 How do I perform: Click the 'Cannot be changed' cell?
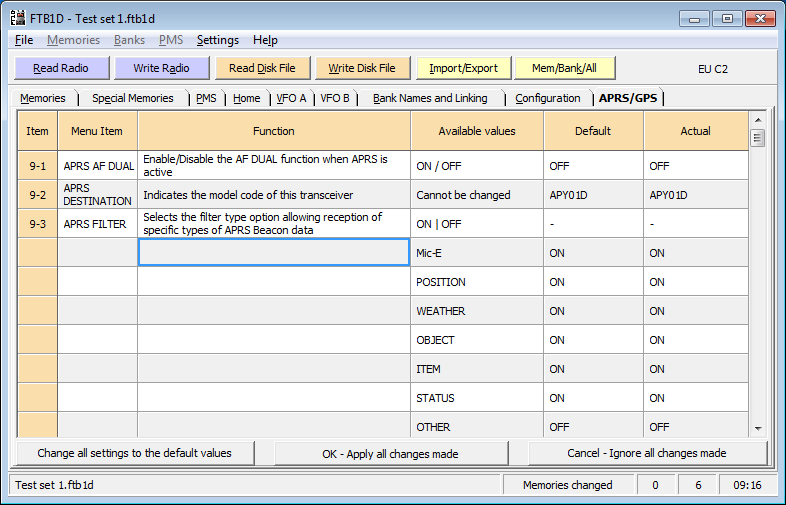pyautogui.click(x=477, y=195)
